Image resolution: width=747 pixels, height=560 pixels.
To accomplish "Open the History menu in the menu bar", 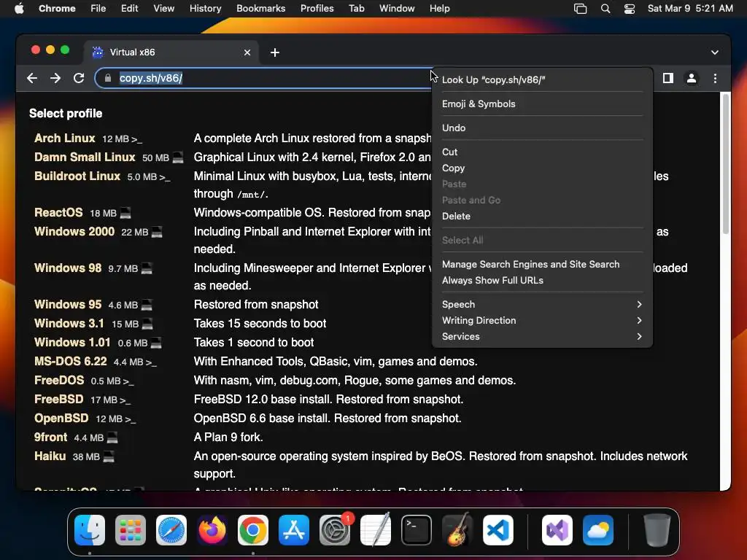I will 205,9.
